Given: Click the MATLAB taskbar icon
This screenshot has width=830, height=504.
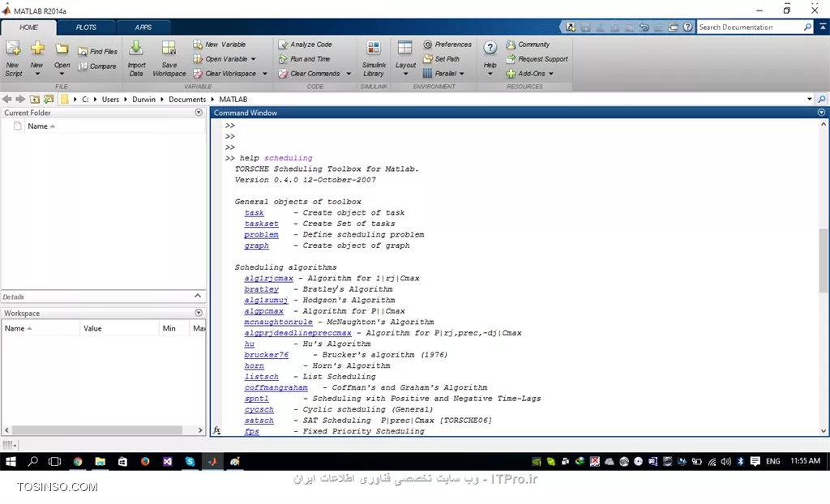Looking at the screenshot, I should pos(212,461).
